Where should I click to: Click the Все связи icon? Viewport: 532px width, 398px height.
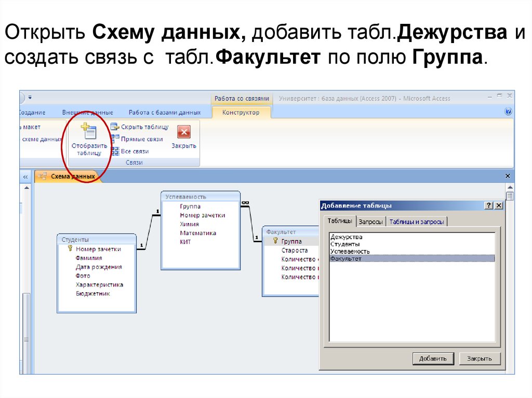[x=115, y=152]
